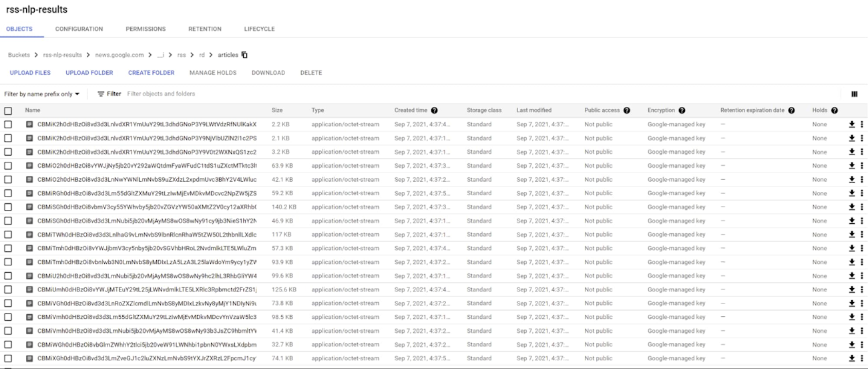This screenshot has width=868, height=369.
Task: Open column display options icon
Action: pyautogui.click(x=854, y=94)
